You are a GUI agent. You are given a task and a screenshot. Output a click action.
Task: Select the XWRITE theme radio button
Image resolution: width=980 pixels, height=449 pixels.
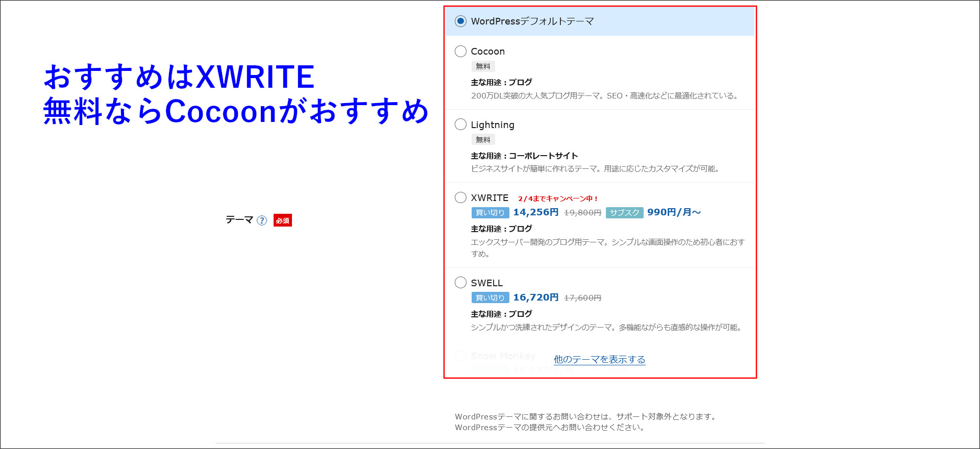point(460,198)
